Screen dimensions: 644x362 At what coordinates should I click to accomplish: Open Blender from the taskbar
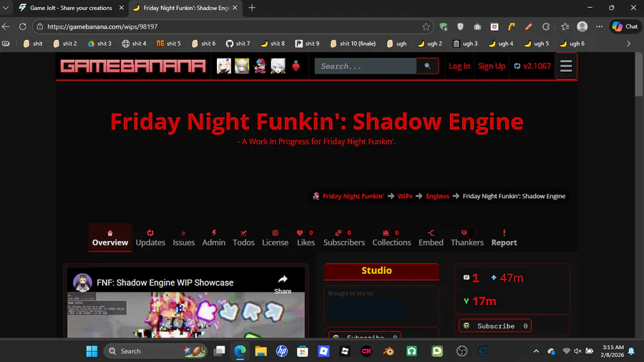coord(388,351)
